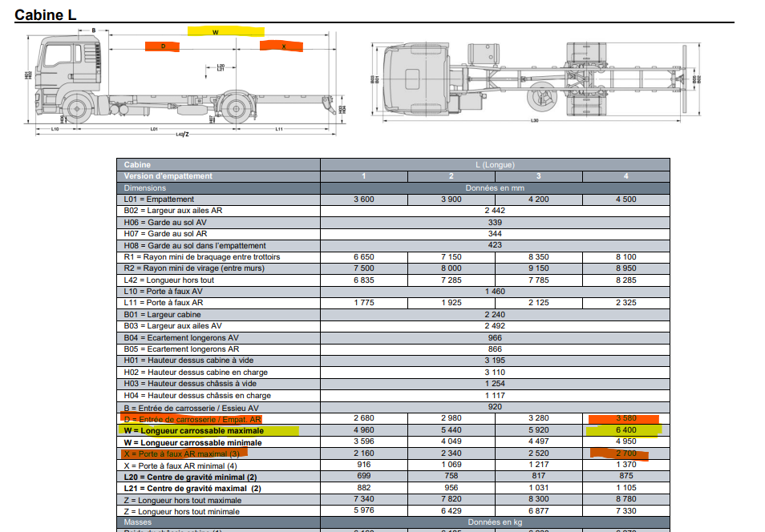Click the orange highlighted value 3 580
Screen dimensions: 765x532
click(625, 419)
